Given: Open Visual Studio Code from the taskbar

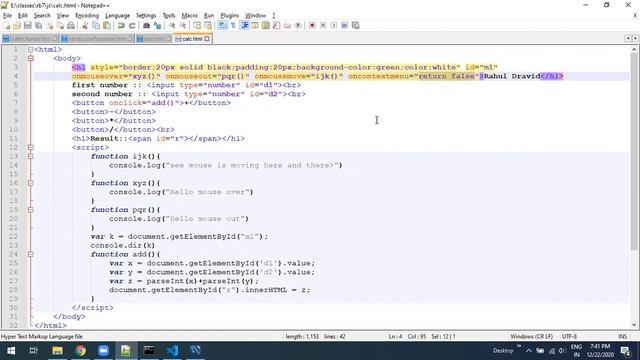Looking at the screenshot, I should [172, 351].
